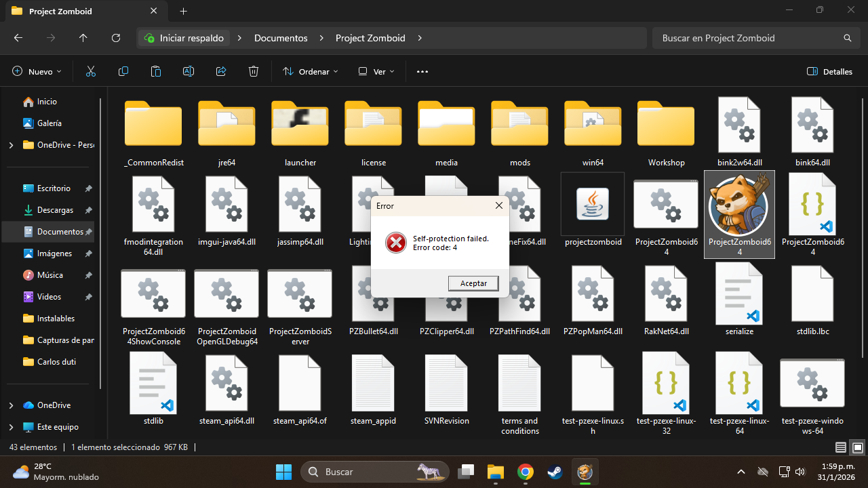Click the Copy icon in toolbar
The width and height of the screenshot is (868, 488).
[123, 71]
